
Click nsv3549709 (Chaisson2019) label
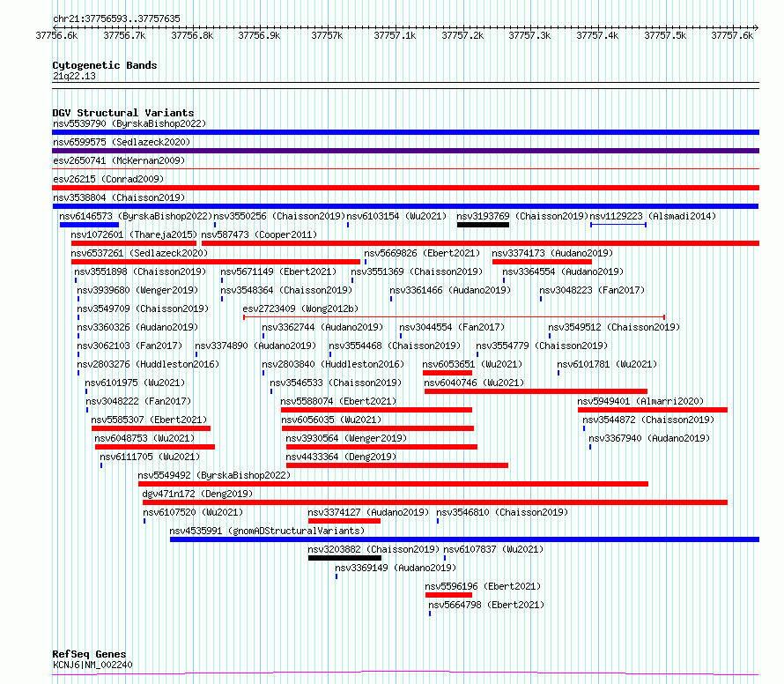(143, 309)
